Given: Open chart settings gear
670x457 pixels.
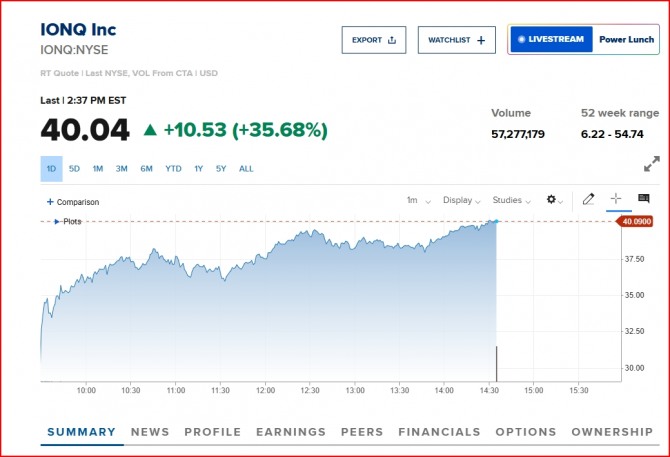Looking at the screenshot, I should [551, 200].
